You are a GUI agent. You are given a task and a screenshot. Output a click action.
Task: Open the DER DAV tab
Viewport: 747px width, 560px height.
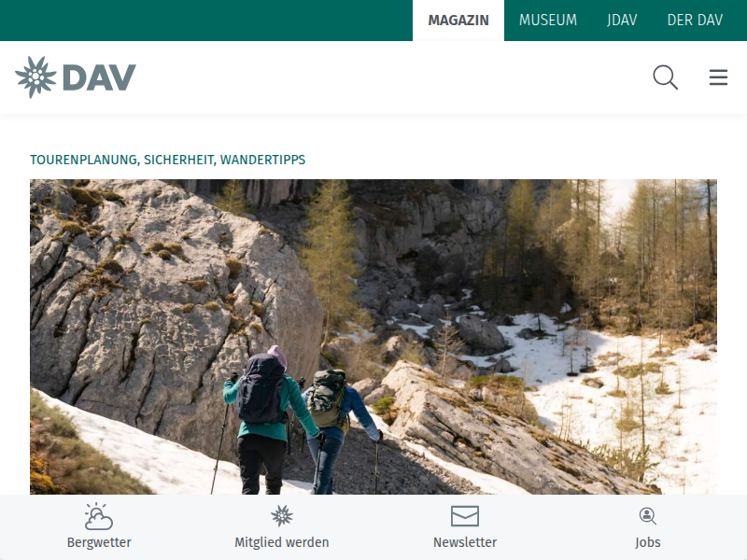click(x=695, y=21)
